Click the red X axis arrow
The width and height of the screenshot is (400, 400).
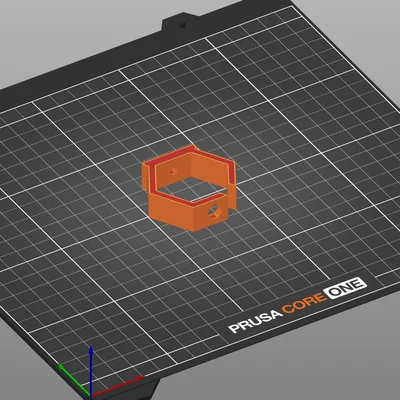(x=117, y=387)
